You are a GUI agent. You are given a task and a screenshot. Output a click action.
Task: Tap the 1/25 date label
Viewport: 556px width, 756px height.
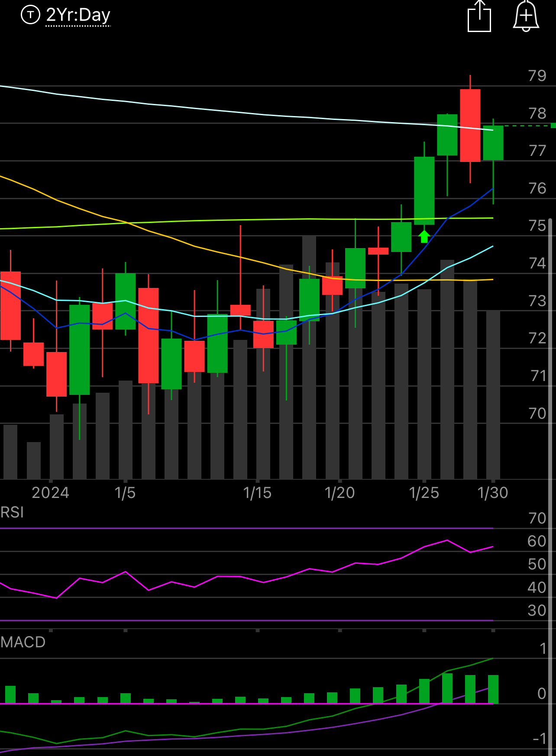coord(424,493)
